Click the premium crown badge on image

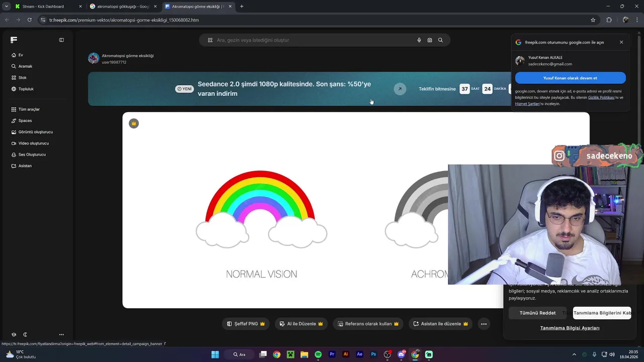134,123
